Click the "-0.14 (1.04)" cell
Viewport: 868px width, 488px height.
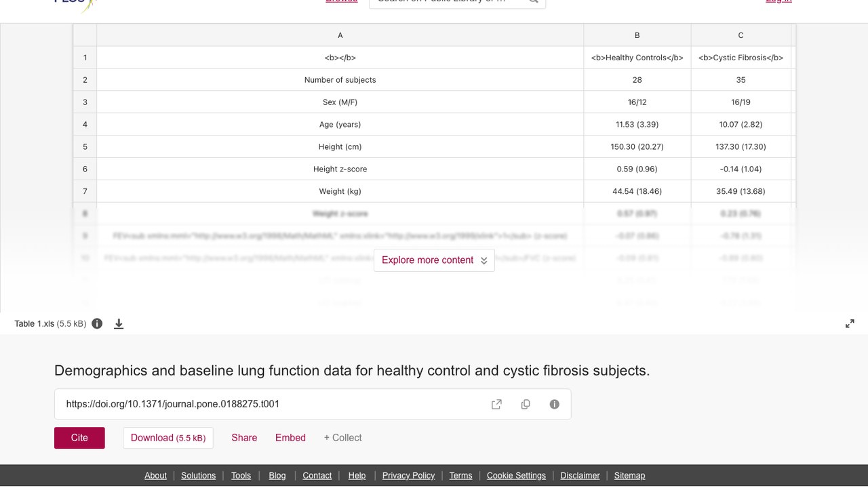click(x=741, y=169)
